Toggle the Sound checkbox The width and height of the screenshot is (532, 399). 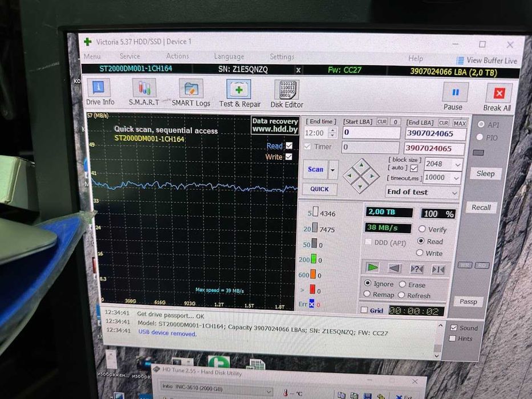point(454,327)
